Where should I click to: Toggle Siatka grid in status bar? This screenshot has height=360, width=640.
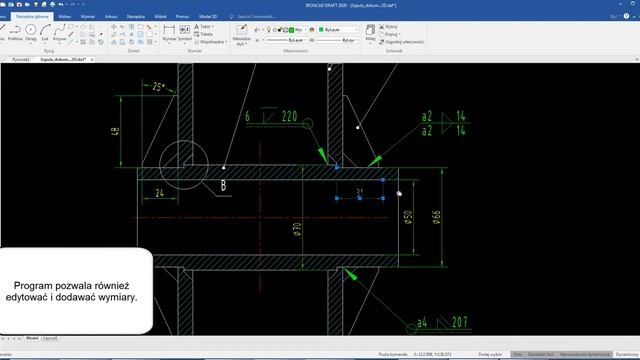[x=518, y=354]
